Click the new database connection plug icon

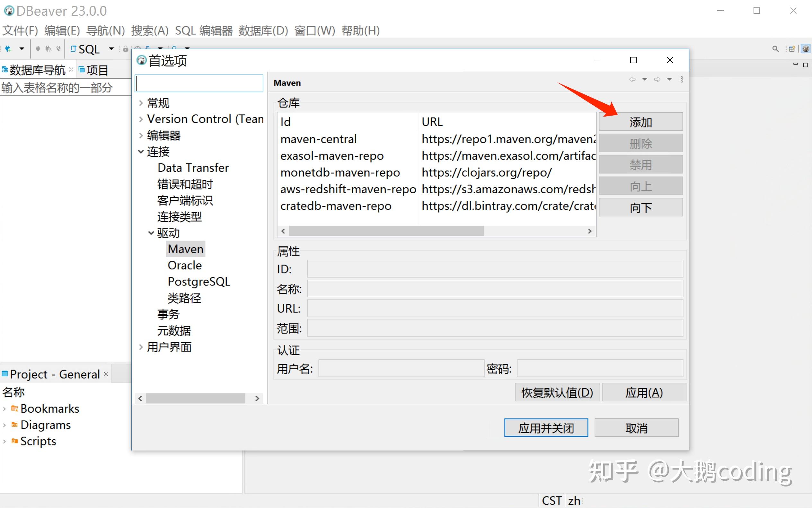(8, 49)
